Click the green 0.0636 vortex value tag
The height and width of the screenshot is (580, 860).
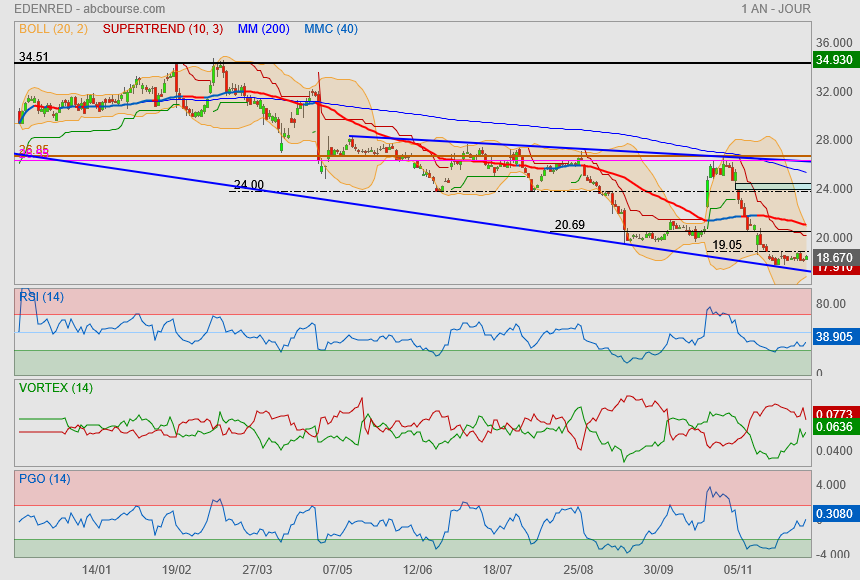point(833,427)
